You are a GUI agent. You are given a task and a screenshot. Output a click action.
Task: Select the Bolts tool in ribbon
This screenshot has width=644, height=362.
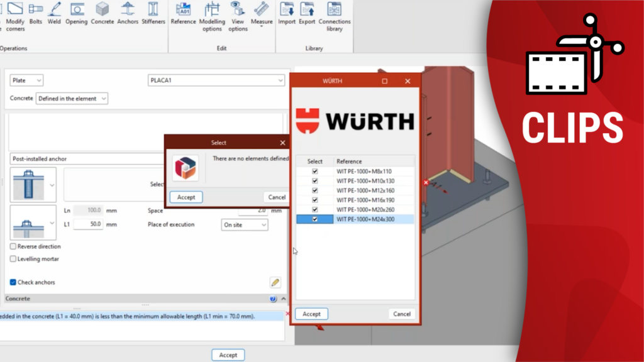click(x=36, y=13)
